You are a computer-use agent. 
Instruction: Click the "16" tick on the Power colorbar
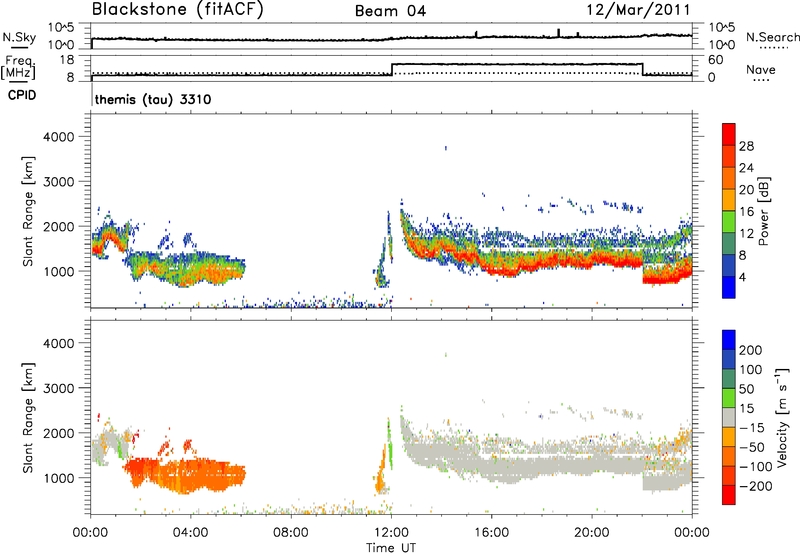point(746,212)
